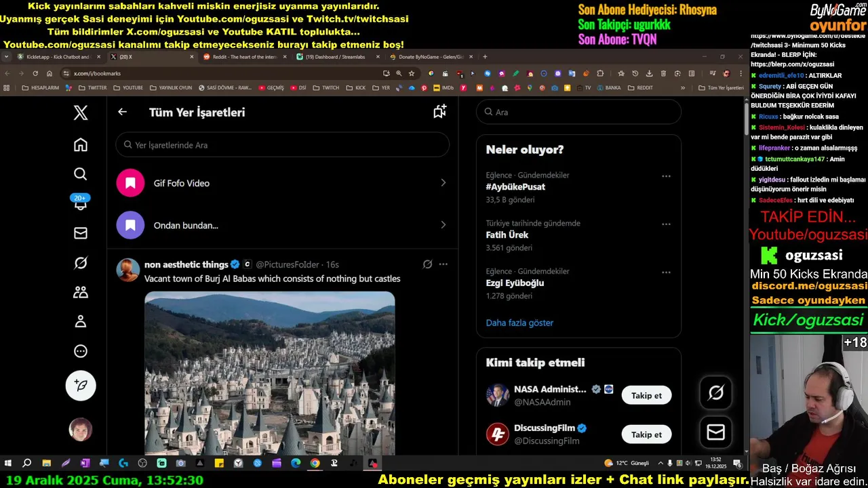Viewport: 868px width, 488px height.
Task: Click the compose post feather button
Action: pos(81,385)
